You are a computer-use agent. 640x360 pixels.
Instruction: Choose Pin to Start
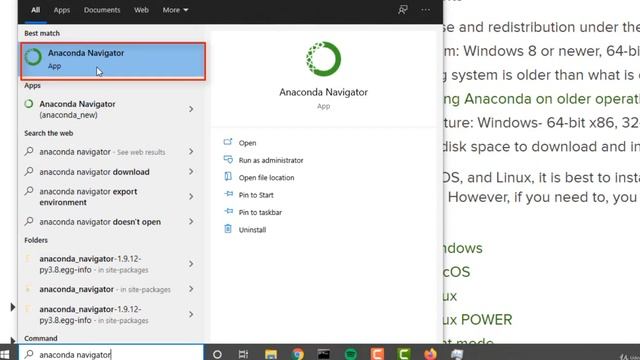256,195
